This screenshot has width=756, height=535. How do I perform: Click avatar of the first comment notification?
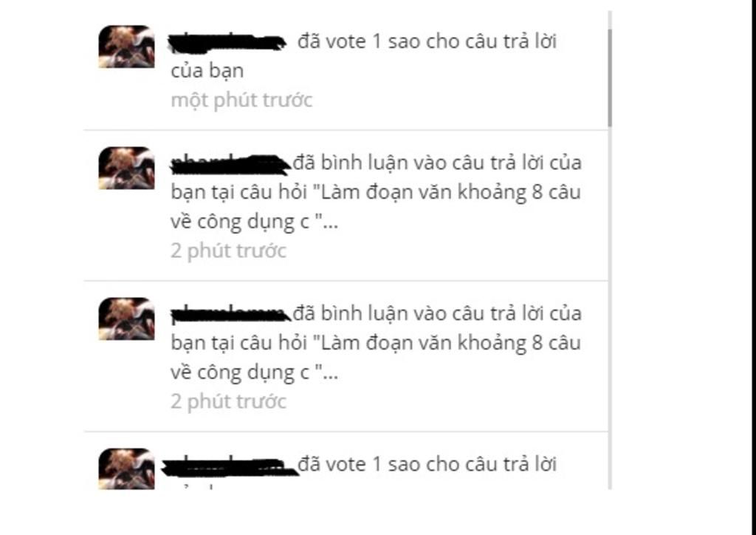126,168
